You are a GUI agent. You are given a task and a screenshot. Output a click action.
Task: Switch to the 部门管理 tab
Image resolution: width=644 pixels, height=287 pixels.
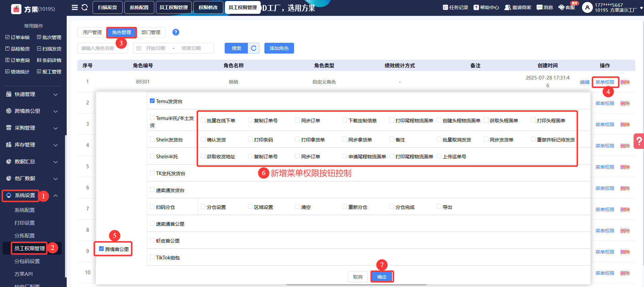[x=151, y=32]
